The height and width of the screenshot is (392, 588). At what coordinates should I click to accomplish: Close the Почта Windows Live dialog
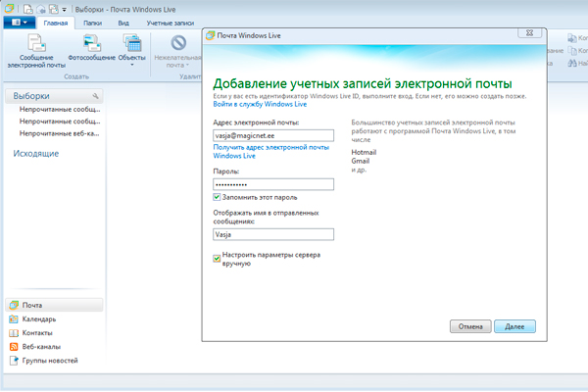click(529, 33)
